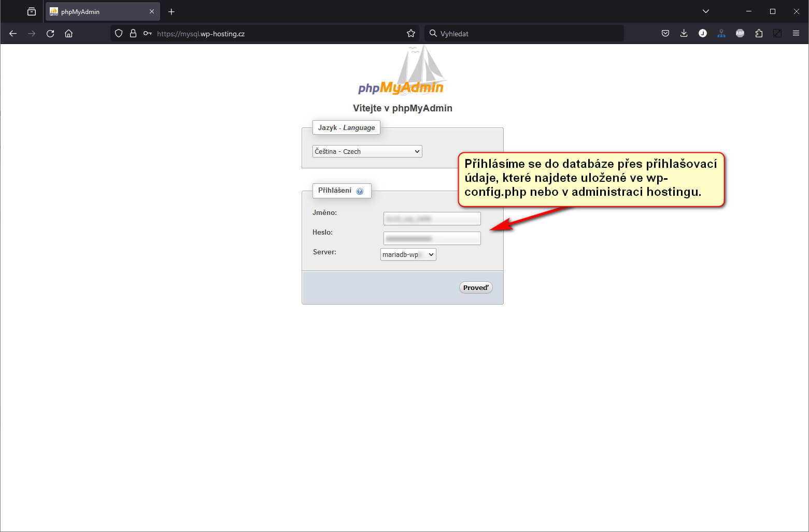Open a new tab with plus button
The width and height of the screenshot is (809, 532).
pyautogui.click(x=172, y=11)
